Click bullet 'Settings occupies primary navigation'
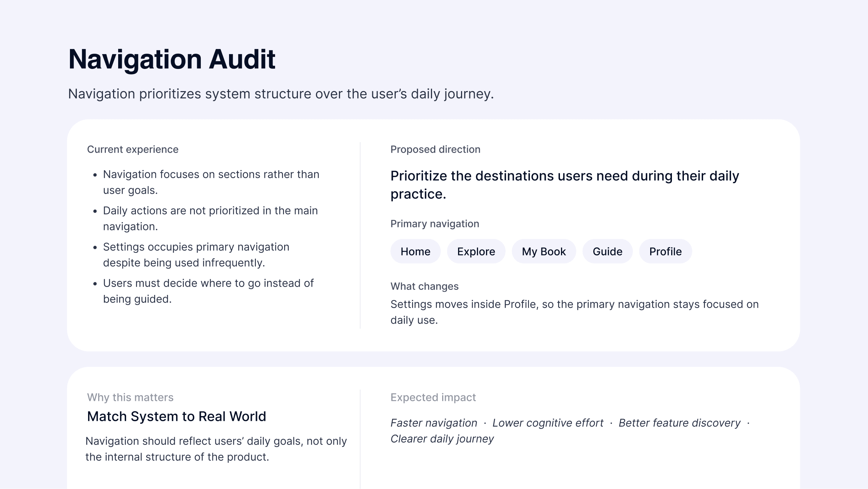This screenshot has height=489, width=868. coord(196,255)
